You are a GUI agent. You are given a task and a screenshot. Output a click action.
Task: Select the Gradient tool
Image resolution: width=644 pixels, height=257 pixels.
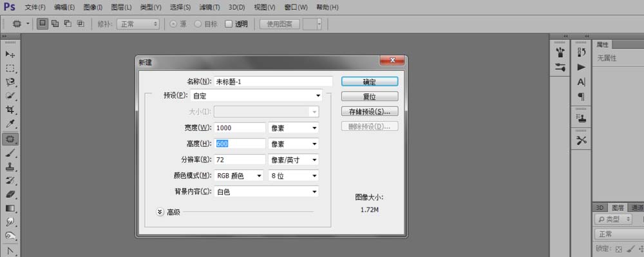pyautogui.click(x=10, y=208)
